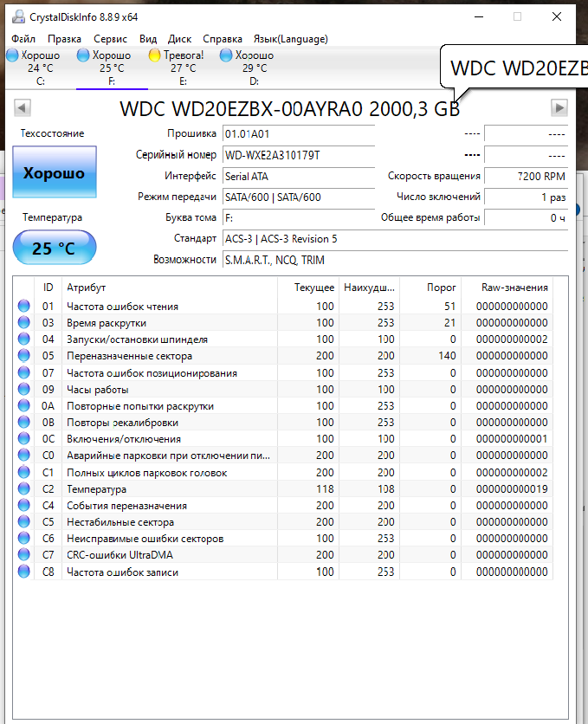The width and height of the screenshot is (588, 724).
Task: Open the Правка menu
Action: point(64,39)
